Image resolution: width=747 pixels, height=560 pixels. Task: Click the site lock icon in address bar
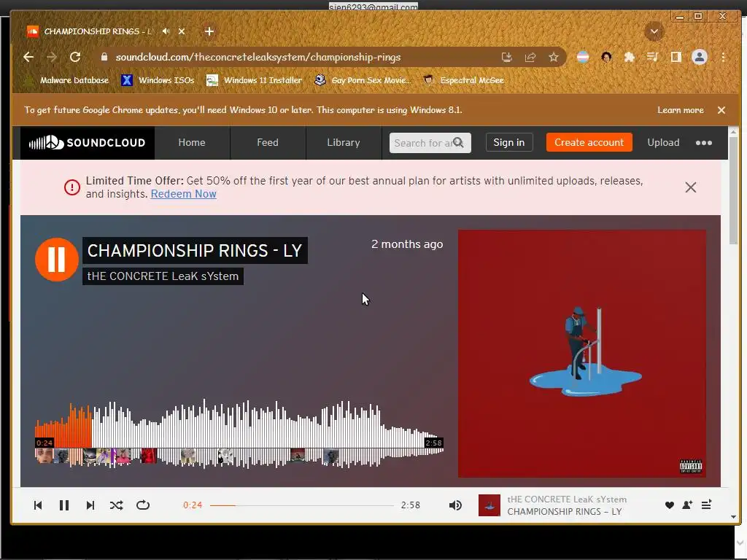[x=104, y=57]
